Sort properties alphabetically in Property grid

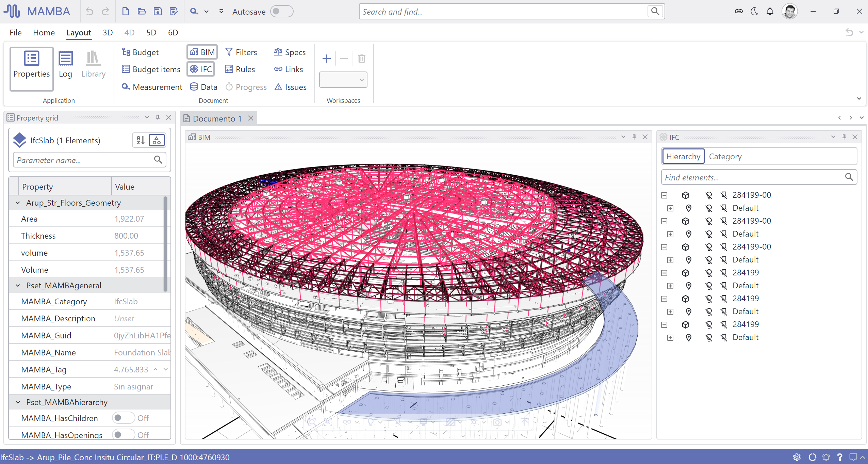(141, 140)
